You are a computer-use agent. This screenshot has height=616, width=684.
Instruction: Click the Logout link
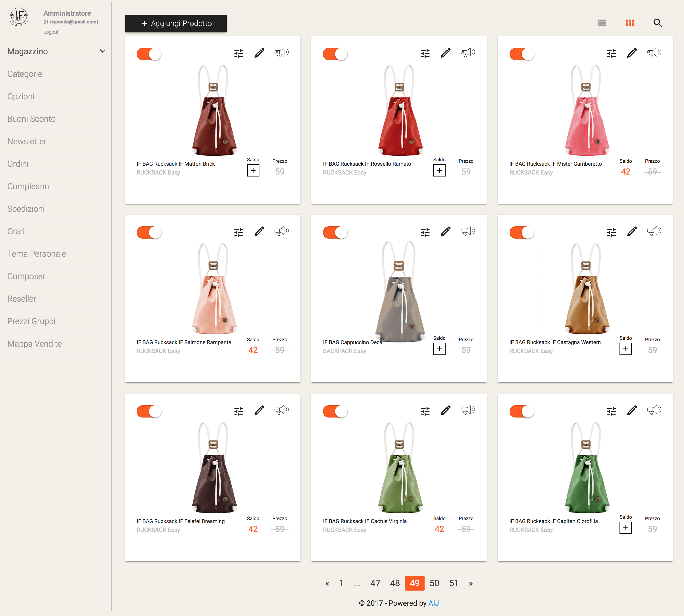[51, 32]
